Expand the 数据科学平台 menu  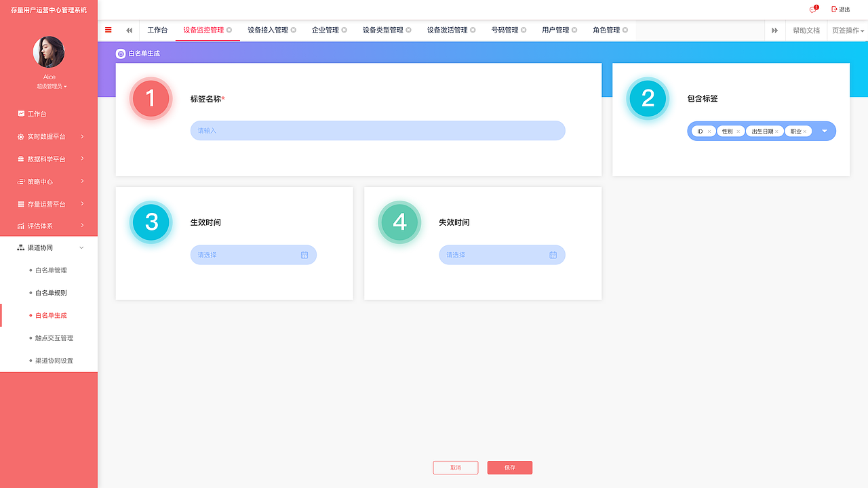point(49,159)
